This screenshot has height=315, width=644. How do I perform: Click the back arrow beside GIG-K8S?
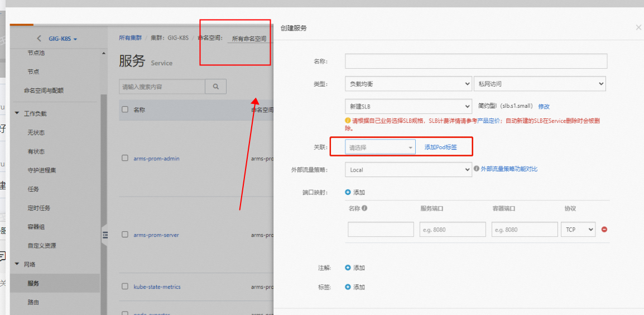(x=39, y=39)
